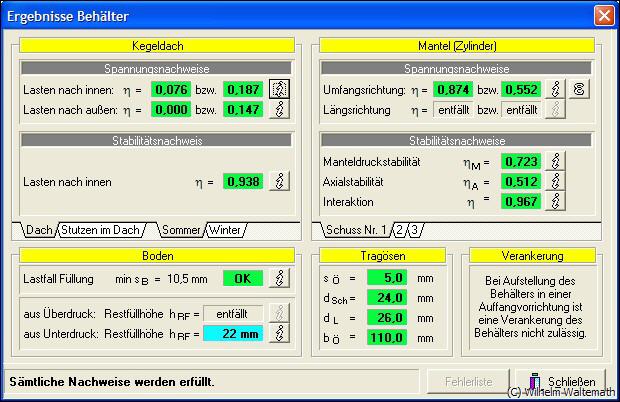
Task: Click spiral icon right of Umfangsrichtung row
Action: [x=580, y=90]
